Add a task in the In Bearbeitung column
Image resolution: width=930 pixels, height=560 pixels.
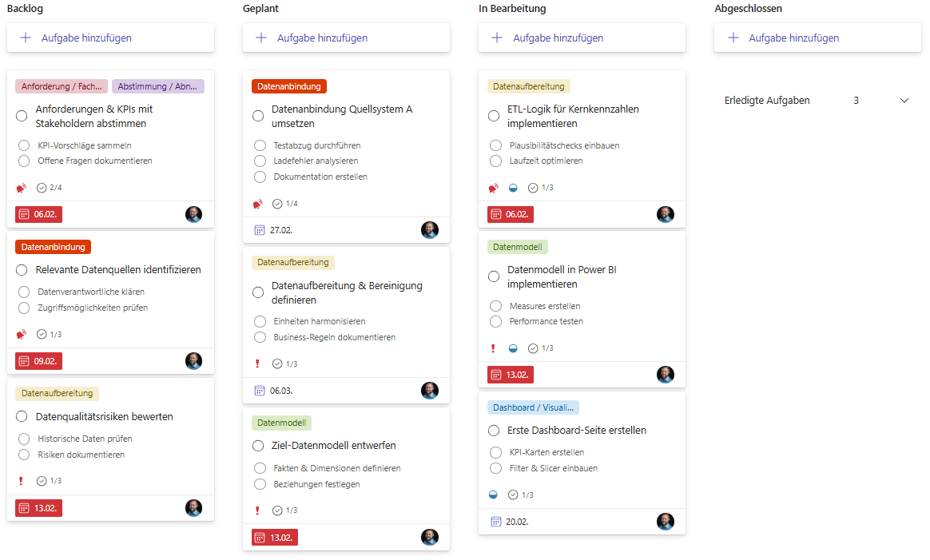[557, 38]
